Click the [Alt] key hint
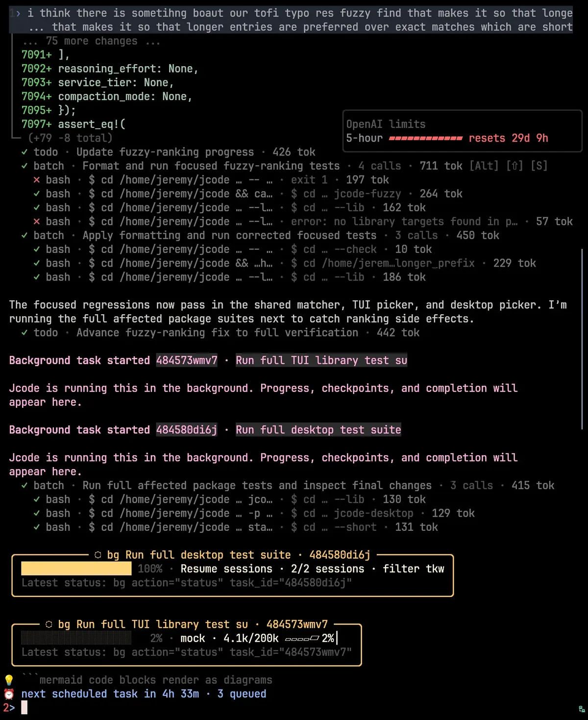 (x=484, y=166)
